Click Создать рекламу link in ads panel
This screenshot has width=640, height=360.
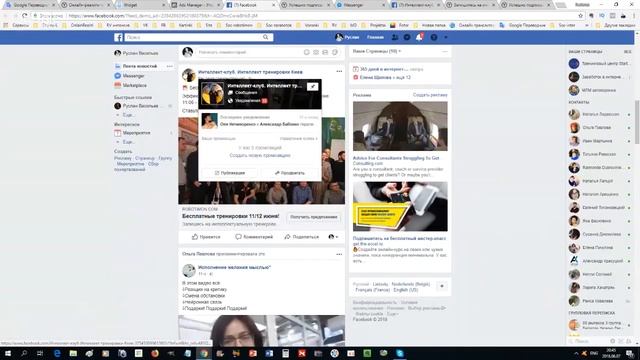pos(430,95)
